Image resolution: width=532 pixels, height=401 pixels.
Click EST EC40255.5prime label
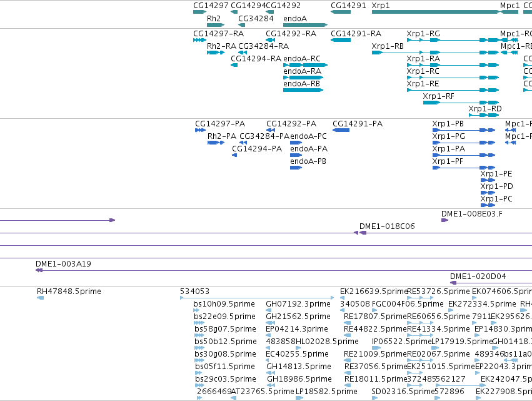pyautogui.click(x=297, y=354)
